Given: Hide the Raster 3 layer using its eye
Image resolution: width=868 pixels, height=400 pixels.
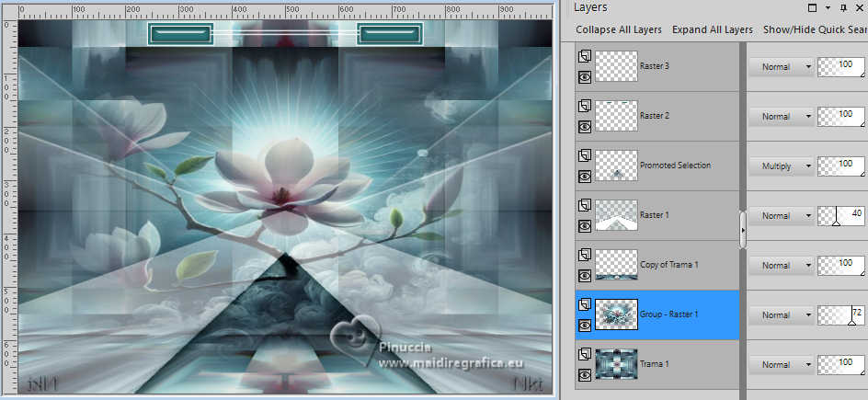Looking at the screenshot, I should 585,77.
